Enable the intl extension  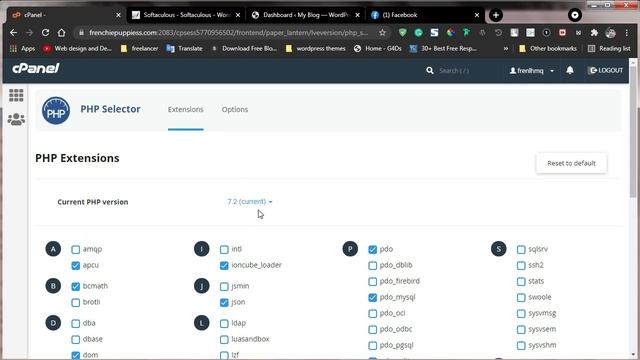(x=224, y=249)
